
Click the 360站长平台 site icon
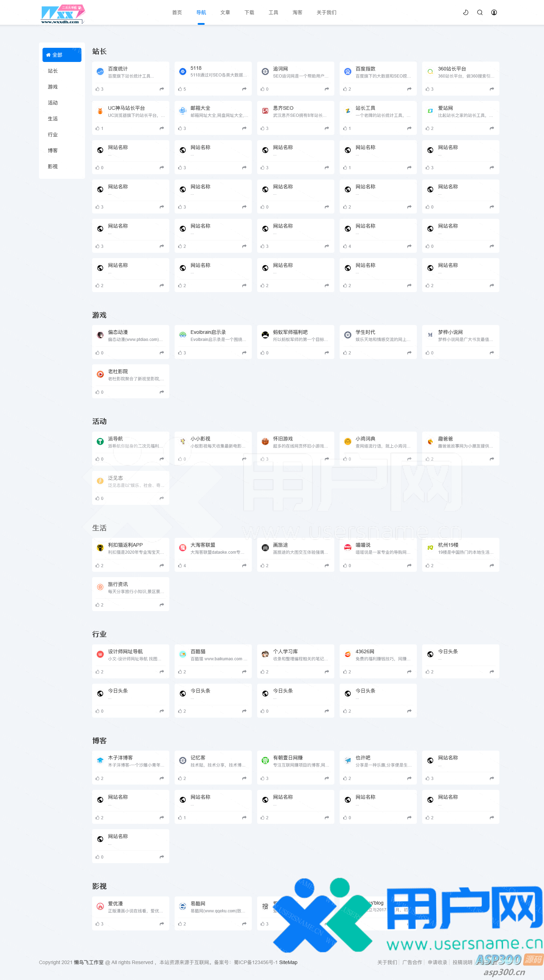click(x=430, y=72)
